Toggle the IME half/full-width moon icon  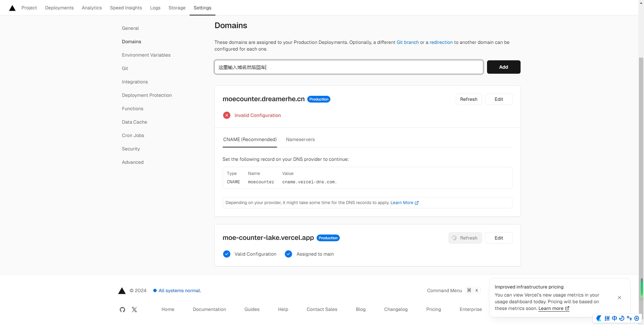[622, 318]
